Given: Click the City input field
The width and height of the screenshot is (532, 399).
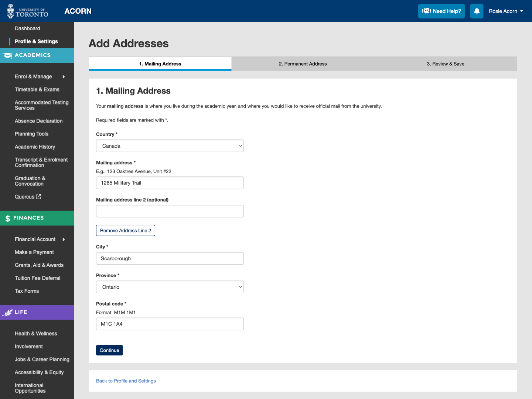Looking at the screenshot, I should pos(170,258).
